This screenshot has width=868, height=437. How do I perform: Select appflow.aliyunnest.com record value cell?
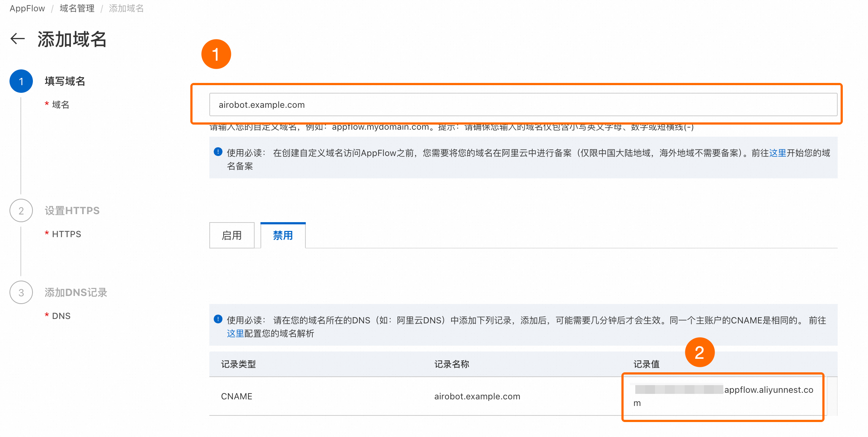coord(723,396)
